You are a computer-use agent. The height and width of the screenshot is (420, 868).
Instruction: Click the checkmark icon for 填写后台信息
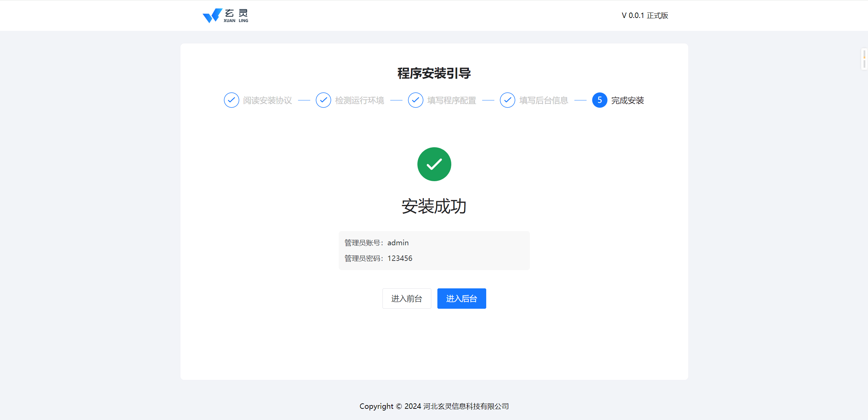tap(507, 100)
